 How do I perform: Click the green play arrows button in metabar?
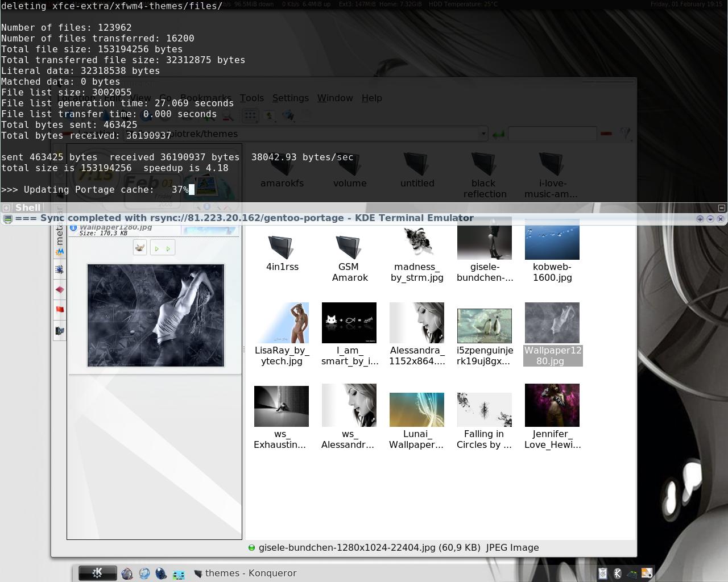162,248
